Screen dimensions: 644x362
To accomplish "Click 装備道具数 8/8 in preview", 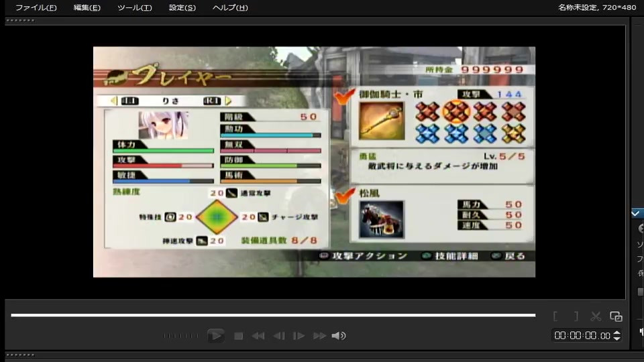I will point(279,241).
